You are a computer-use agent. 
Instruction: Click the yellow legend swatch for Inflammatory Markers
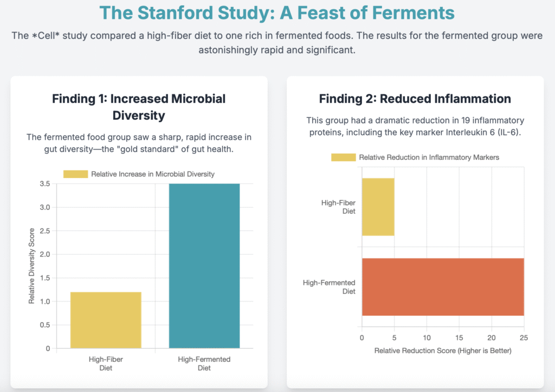point(344,157)
